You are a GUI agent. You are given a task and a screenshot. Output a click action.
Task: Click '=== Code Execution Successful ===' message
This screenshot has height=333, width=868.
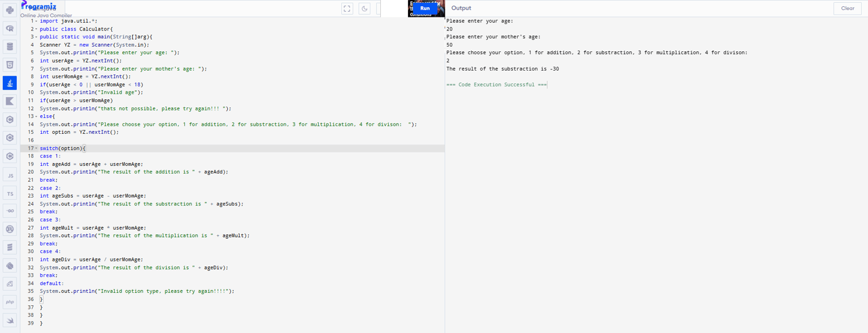click(497, 85)
